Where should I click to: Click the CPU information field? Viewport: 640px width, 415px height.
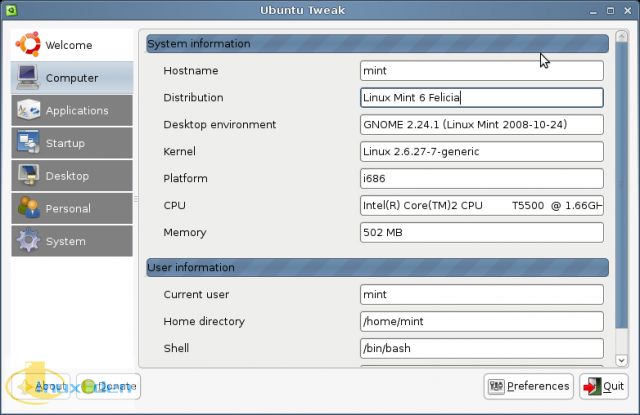click(482, 205)
